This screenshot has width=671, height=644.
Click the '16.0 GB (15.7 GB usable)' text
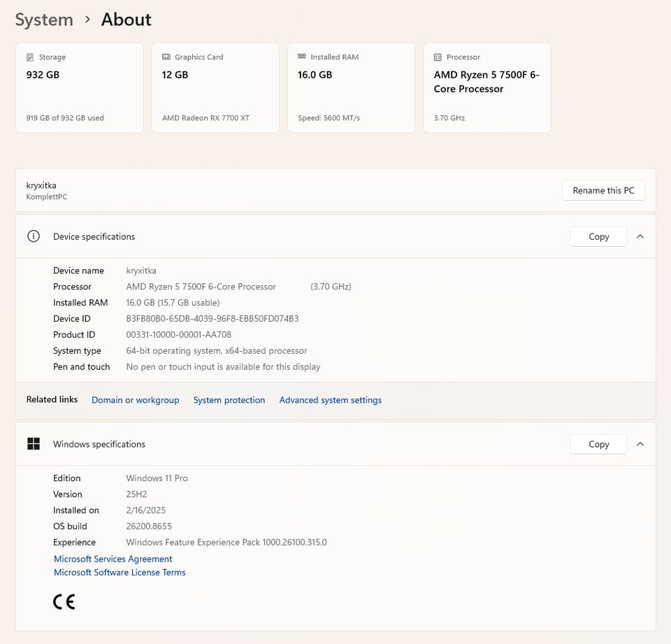[173, 303]
